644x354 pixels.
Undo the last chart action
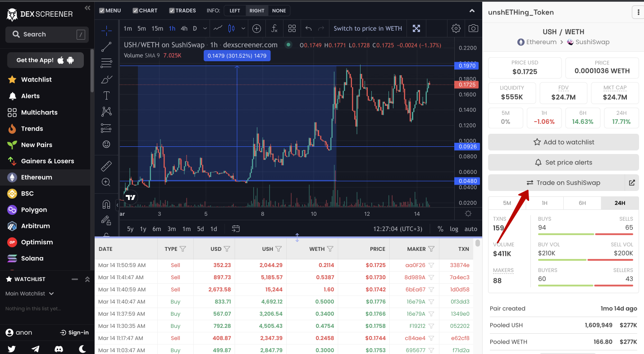309,28
